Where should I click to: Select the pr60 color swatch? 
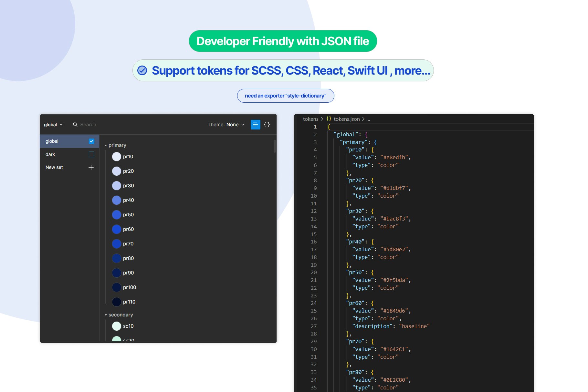pyautogui.click(x=117, y=229)
